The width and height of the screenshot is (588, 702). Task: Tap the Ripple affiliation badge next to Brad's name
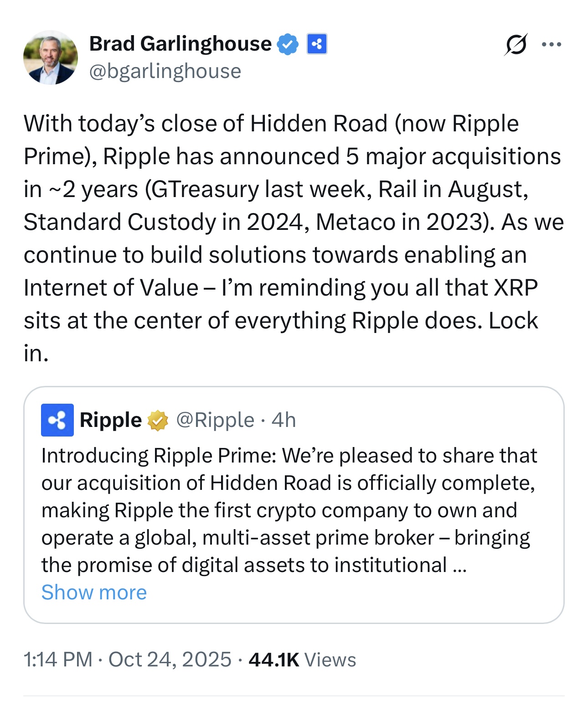pyautogui.click(x=317, y=44)
